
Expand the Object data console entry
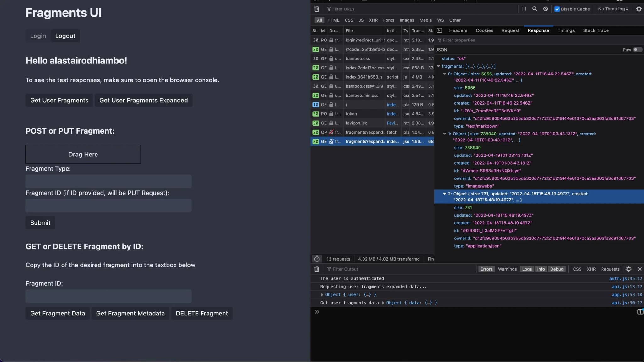(383, 303)
